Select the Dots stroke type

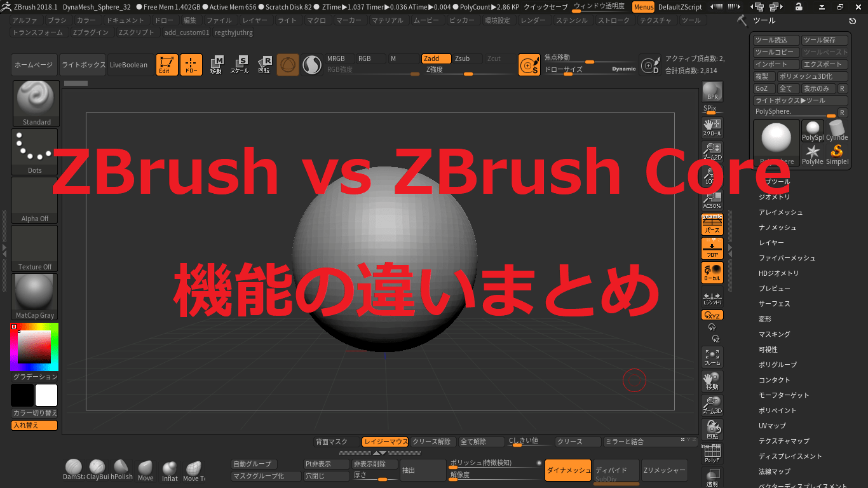tap(36, 150)
